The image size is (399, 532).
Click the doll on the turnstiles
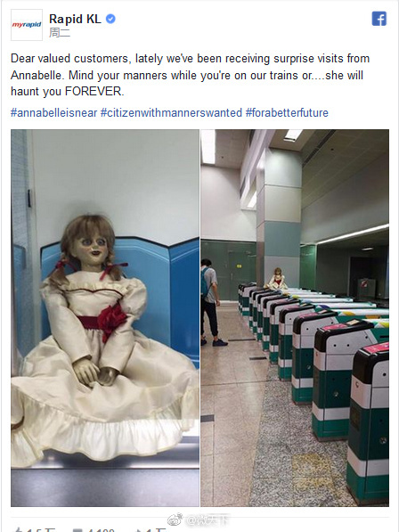[x=278, y=279]
